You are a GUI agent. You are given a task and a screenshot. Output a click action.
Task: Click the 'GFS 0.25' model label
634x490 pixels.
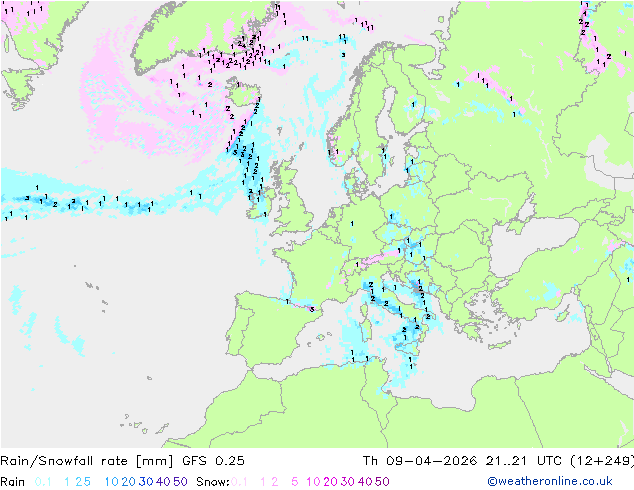[213, 461]
